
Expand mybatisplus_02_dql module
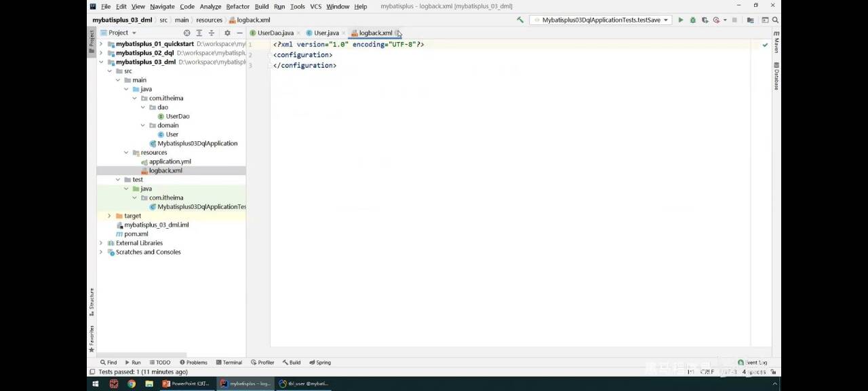(x=101, y=53)
